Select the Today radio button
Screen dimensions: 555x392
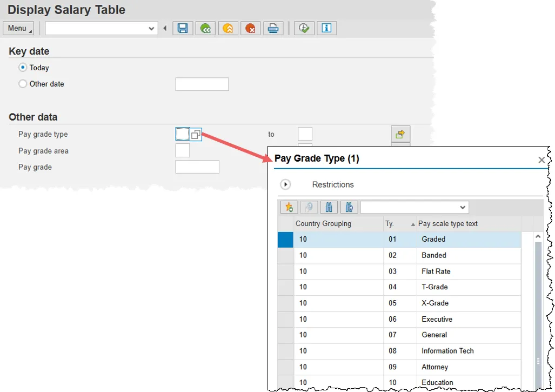[x=23, y=68]
